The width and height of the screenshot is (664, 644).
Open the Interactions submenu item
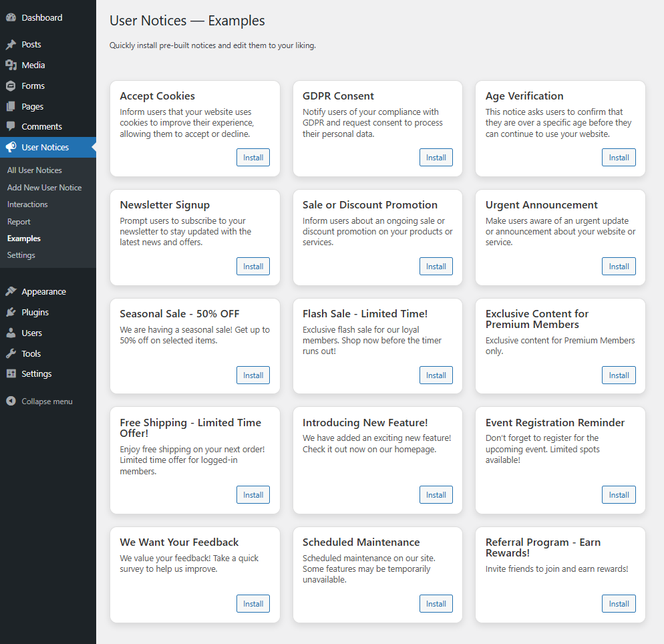pyautogui.click(x=27, y=204)
